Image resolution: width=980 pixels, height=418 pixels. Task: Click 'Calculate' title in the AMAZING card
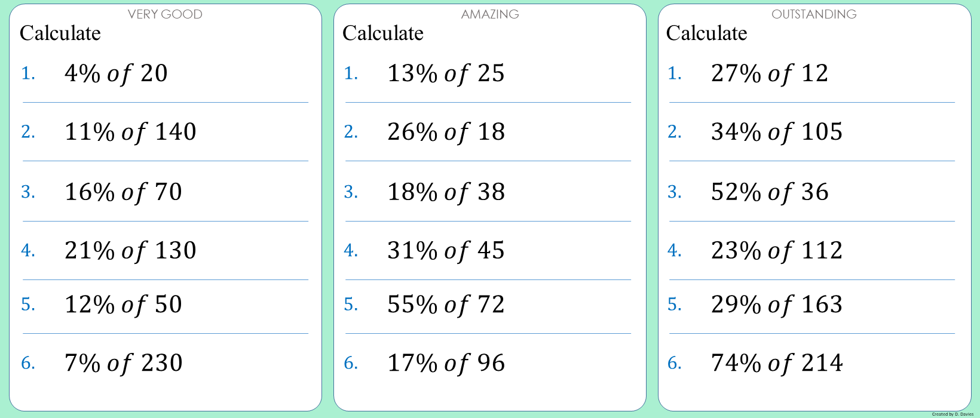[383, 33]
